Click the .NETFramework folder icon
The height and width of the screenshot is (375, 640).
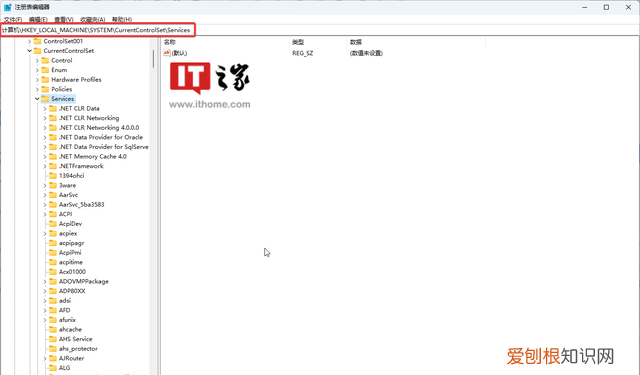(x=53, y=166)
